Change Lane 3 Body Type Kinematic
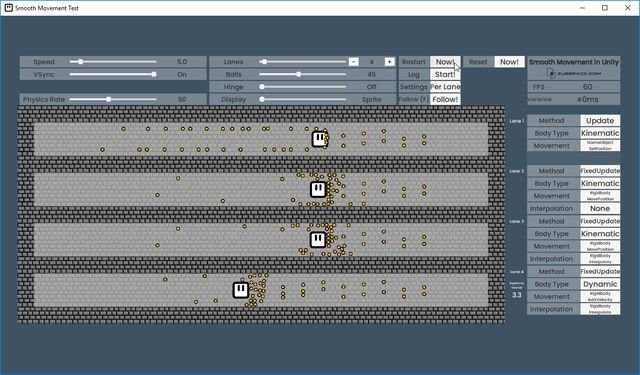The width and height of the screenshot is (640, 375). 600,234
